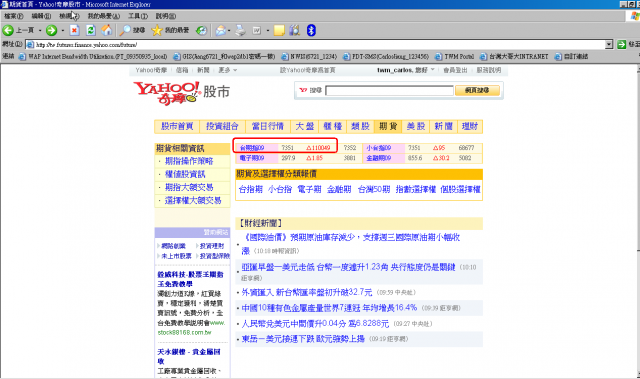Click the Edit with Word toolbar icon
This screenshot has height=379, width=640.
(x=256, y=30)
